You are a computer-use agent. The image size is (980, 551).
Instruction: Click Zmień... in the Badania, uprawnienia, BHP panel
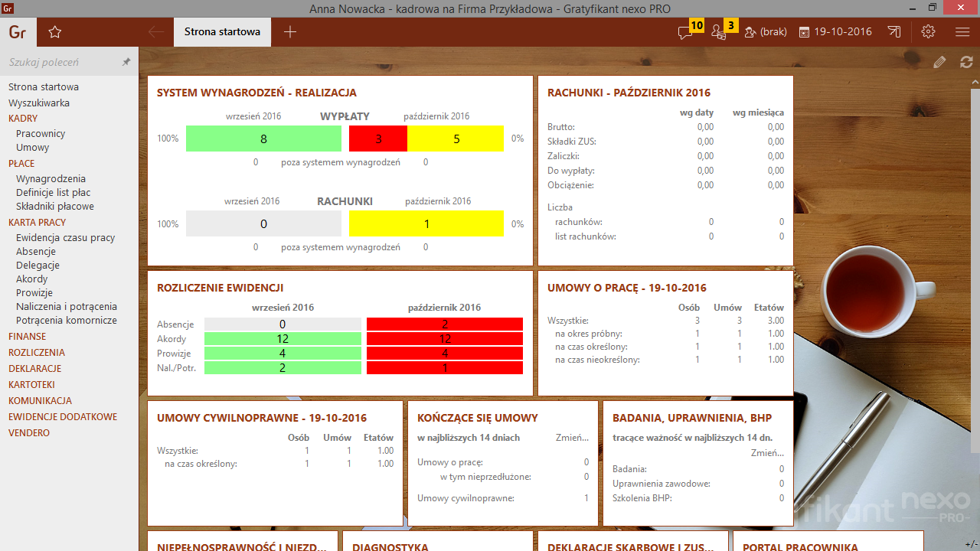[767, 453]
